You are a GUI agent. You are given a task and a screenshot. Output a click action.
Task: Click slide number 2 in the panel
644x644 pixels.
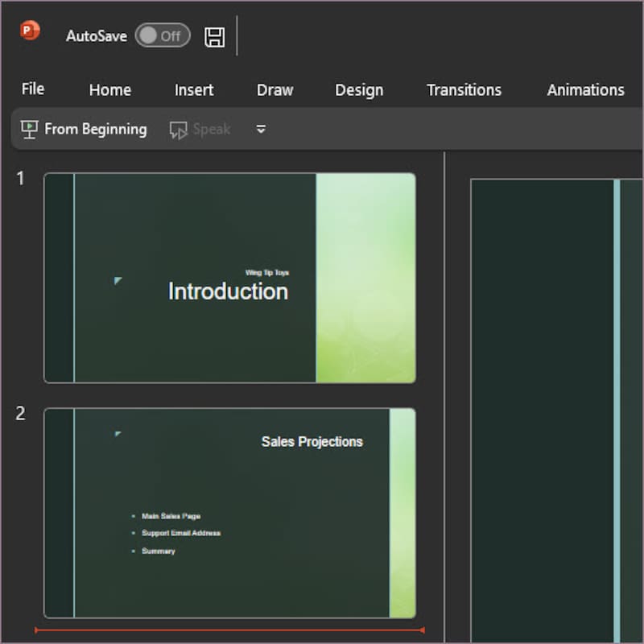pos(21,414)
